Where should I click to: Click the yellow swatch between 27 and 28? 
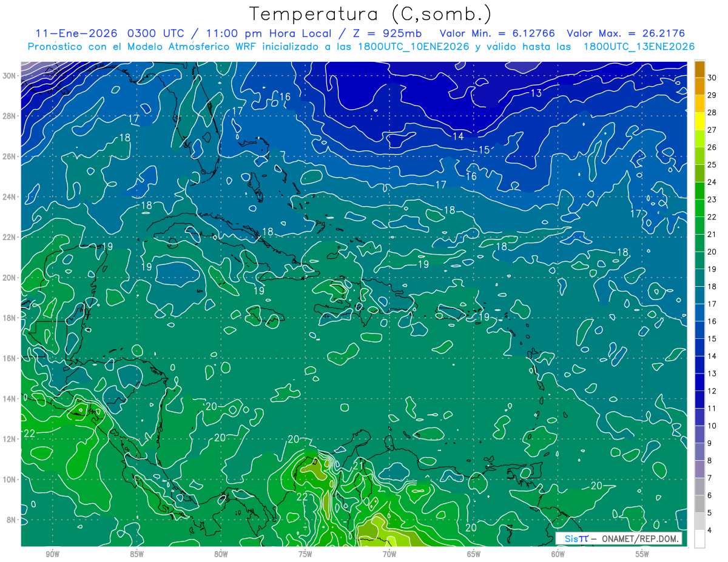pos(699,121)
